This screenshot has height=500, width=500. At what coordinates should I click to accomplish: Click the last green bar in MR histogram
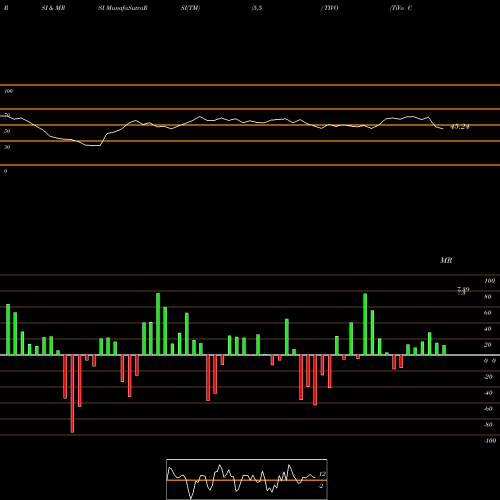point(444,350)
